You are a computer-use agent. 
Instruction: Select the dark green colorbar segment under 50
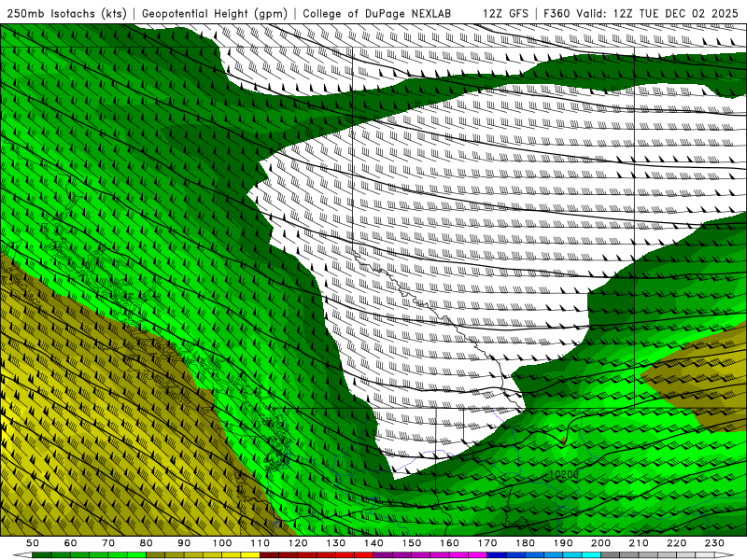point(42,555)
